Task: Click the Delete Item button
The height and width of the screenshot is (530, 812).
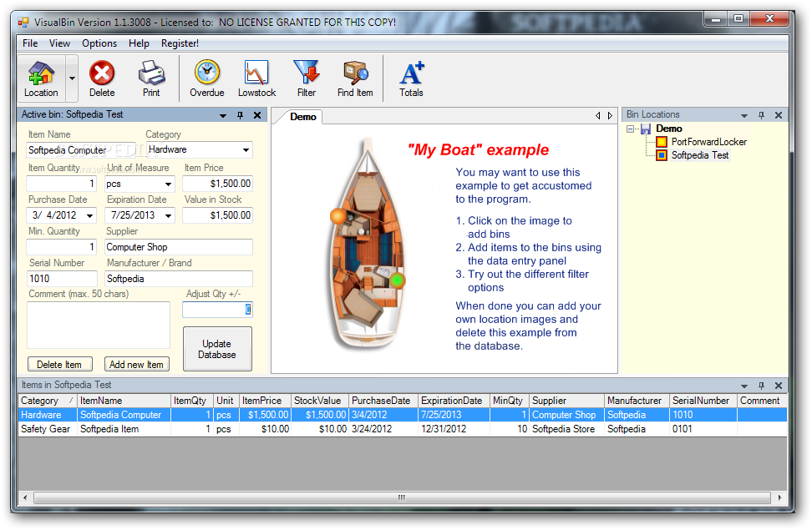Action: point(59,365)
